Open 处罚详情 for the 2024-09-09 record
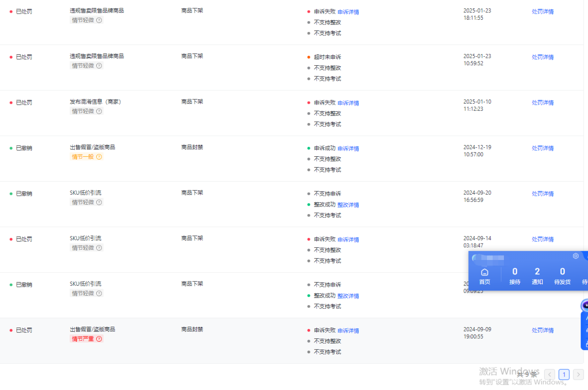This screenshot has height=390, width=588. [542, 330]
